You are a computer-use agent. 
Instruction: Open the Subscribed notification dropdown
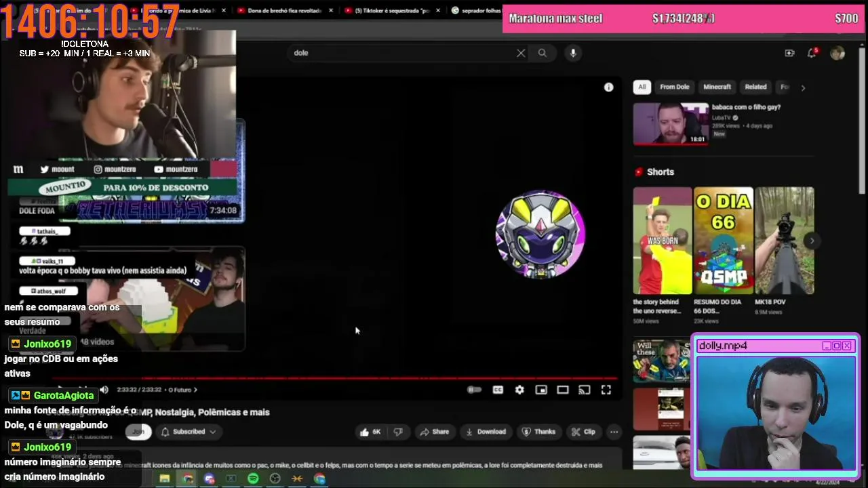189,432
